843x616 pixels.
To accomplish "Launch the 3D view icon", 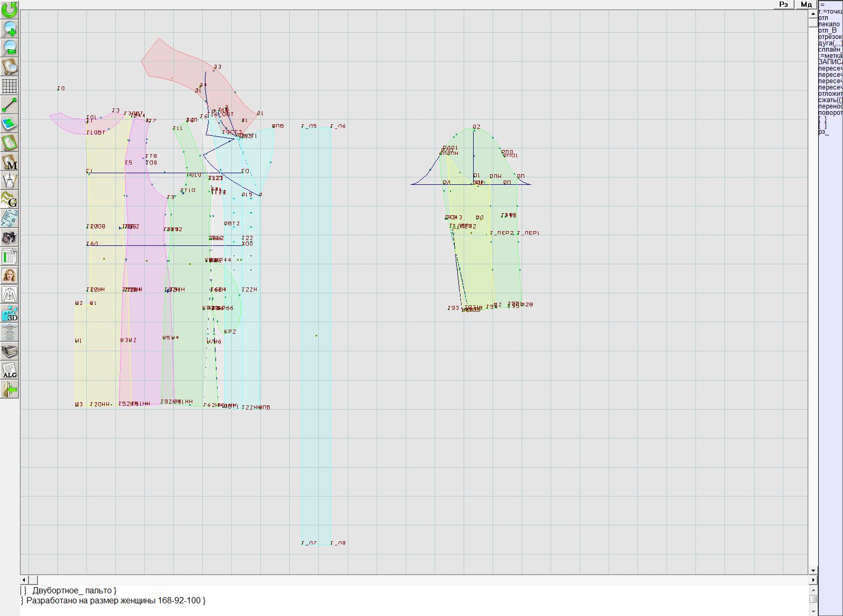I will [9, 313].
